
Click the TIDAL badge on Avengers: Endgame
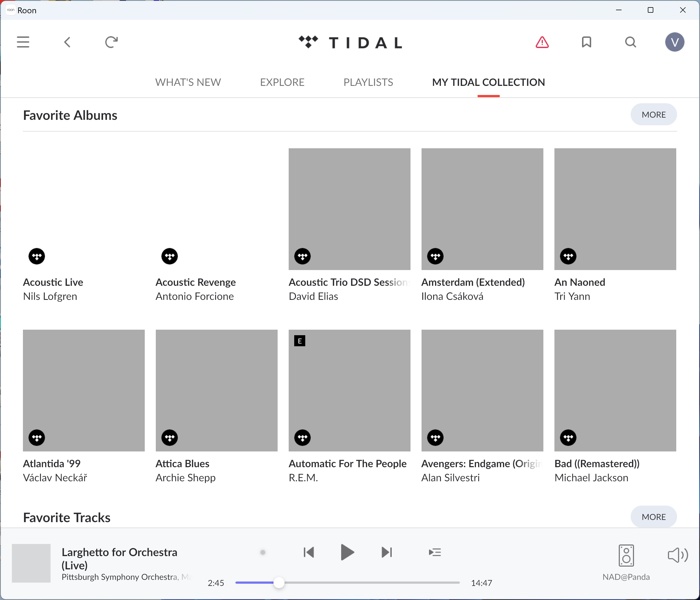[x=435, y=438]
